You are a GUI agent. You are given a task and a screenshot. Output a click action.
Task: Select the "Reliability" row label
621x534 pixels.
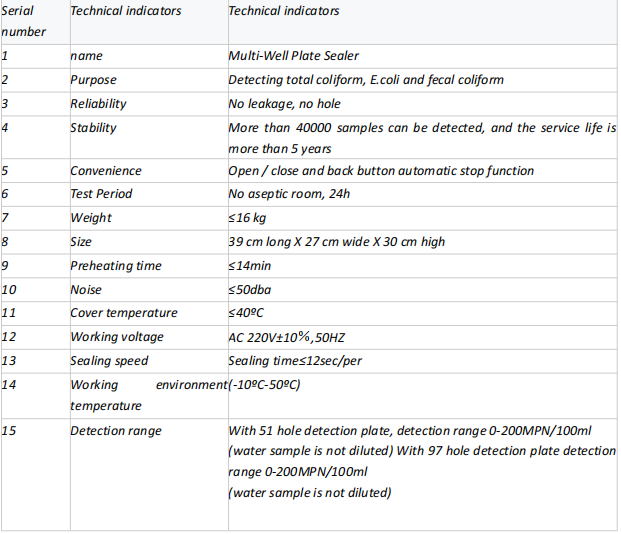coord(98,104)
